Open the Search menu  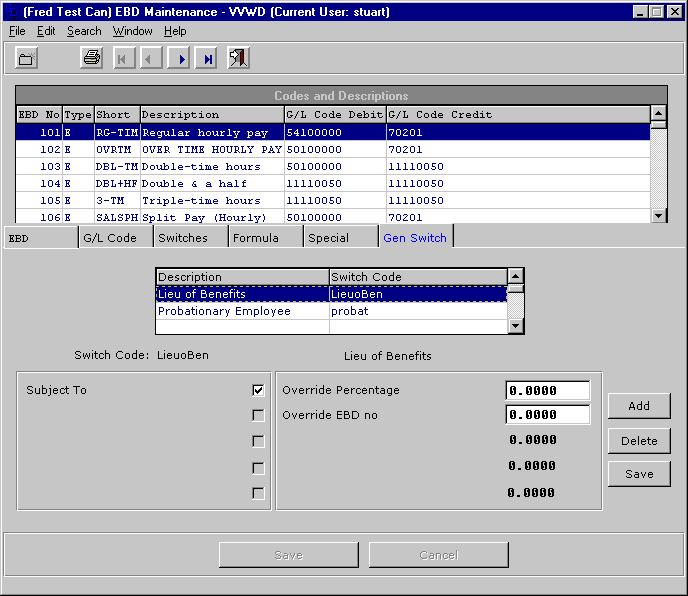point(84,31)
